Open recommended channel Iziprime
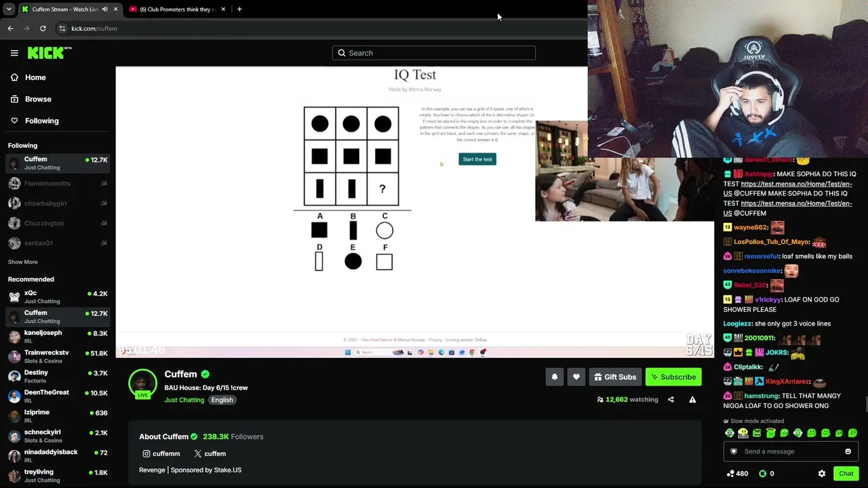Screen dimensions: 868x488 58,416
